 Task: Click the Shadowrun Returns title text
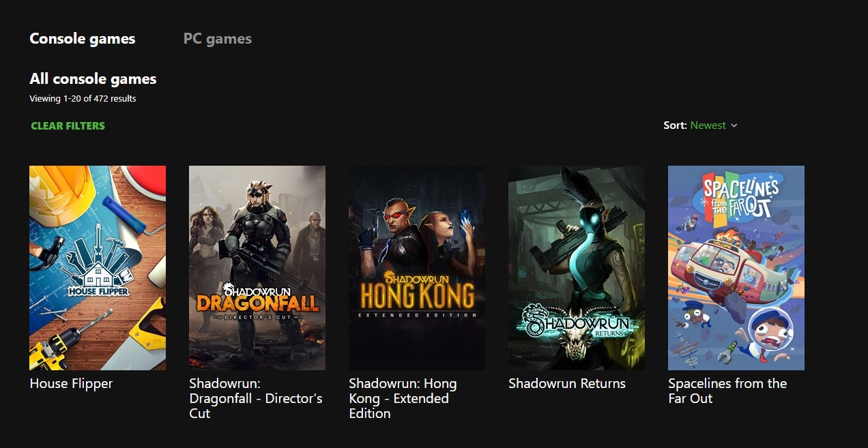pos(567,383)
